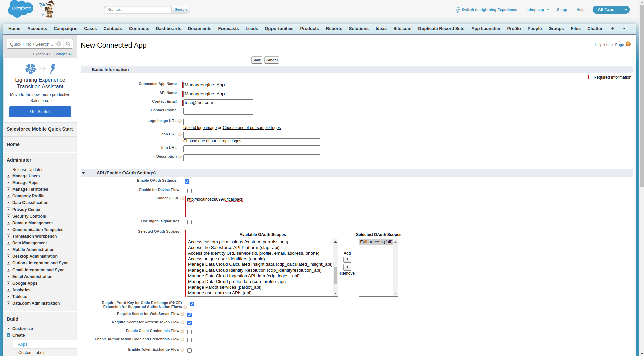Disable Require Secret for Refresh Token Flow
644x356 pixels.
coord(189,323)
